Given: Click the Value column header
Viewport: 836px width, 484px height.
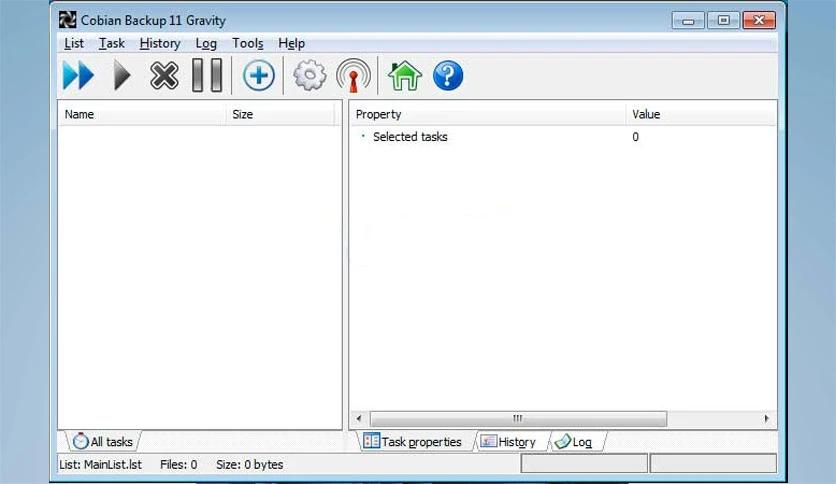Looking at the screenshot, I should (701, 114).
